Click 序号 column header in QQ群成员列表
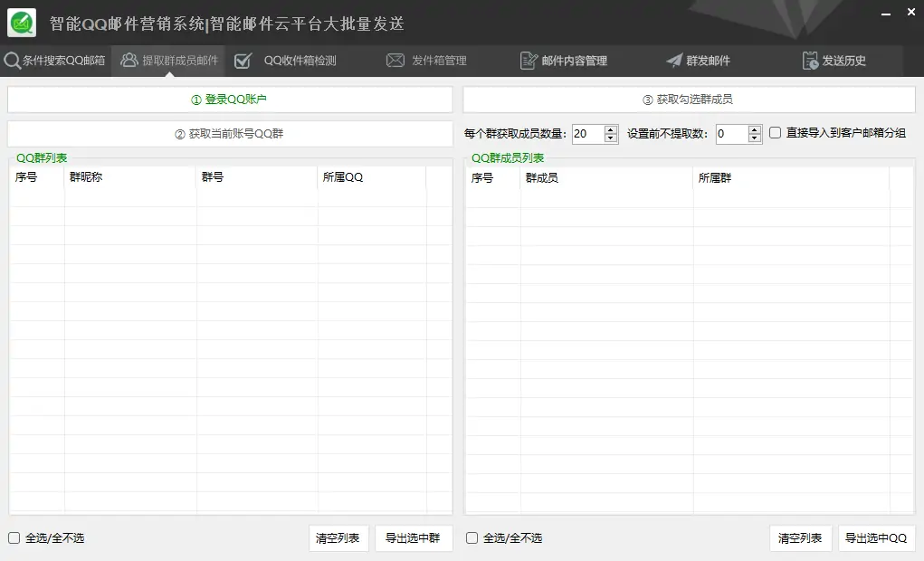Viewport: 924px width, 561px height. coord(492,178)
